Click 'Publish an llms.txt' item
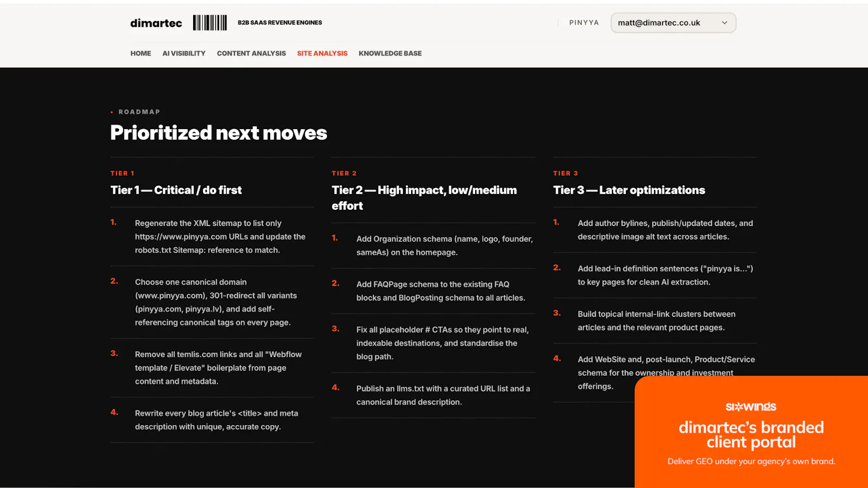 coord(433,395)
